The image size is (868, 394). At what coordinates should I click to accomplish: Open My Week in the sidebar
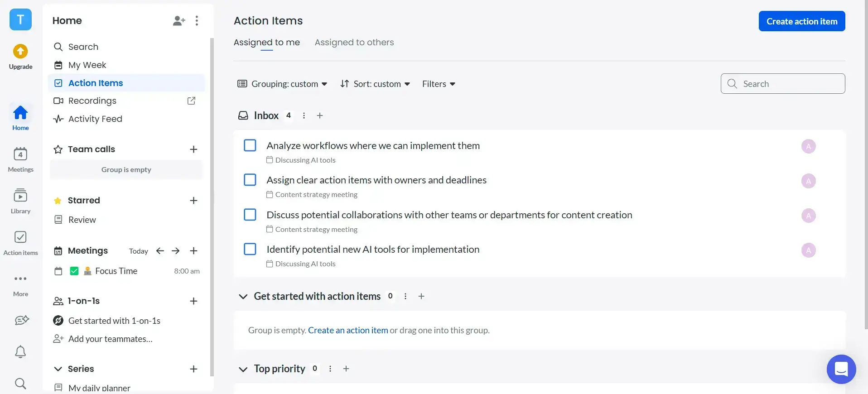tap(87, 65)
